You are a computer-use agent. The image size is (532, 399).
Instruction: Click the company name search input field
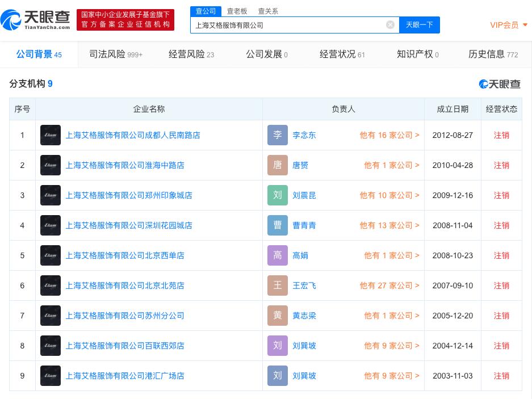coord(287,25)
